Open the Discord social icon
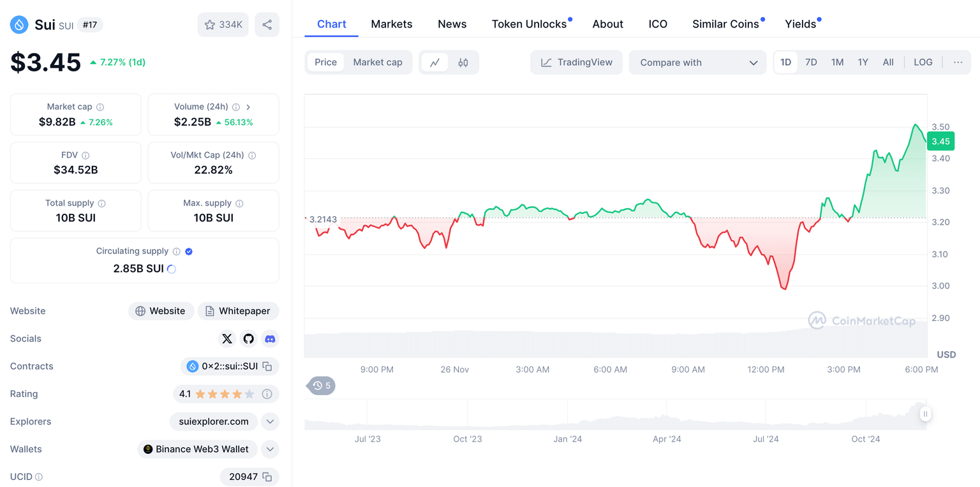The image size is (980, 487). coord(270,339)
